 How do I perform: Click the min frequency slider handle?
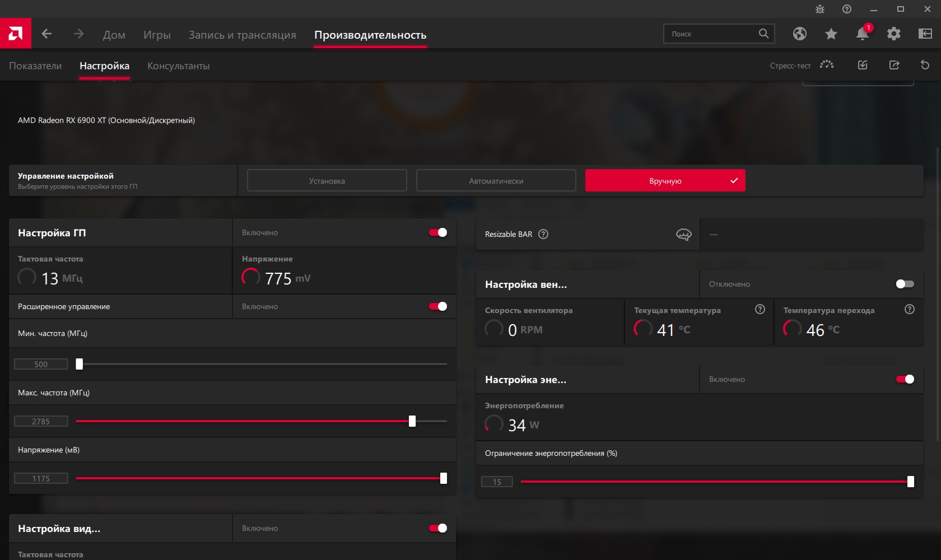(80, 364)
